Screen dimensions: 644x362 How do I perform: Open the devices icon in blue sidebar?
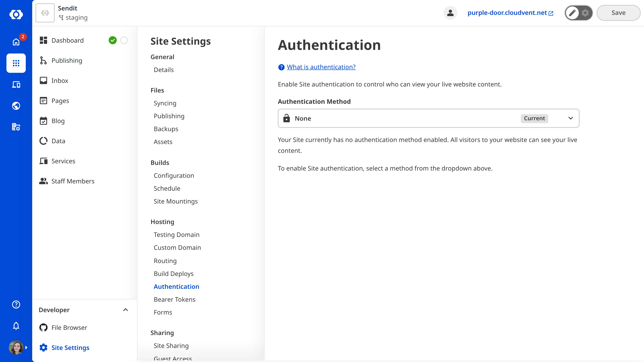pos(16,84)
